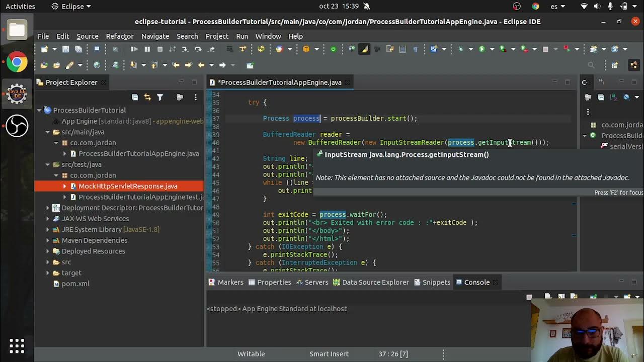Screen dimensions: 644x362
Task: Open the Navigate menu
Action: (x=155, y=36)
